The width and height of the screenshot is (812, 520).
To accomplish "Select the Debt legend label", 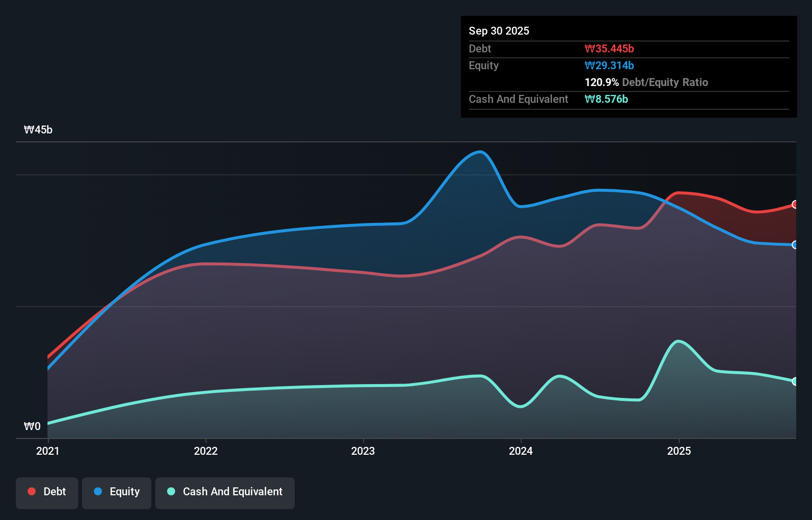I will [x=54, y=491].
